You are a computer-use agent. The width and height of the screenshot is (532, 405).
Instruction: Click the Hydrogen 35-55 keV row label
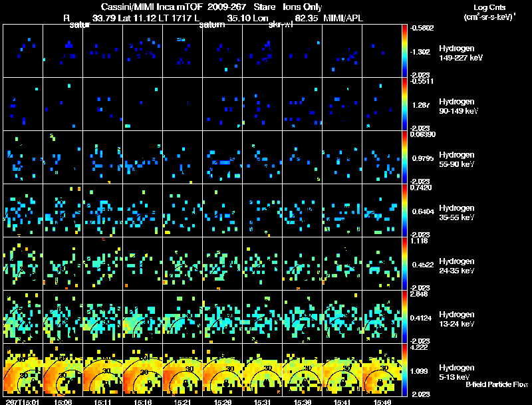pyautogui.click(x=457, y=213)
